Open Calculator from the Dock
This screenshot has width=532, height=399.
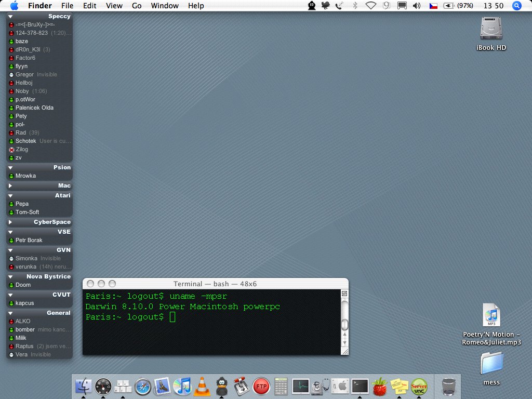(x=281, y=386)
